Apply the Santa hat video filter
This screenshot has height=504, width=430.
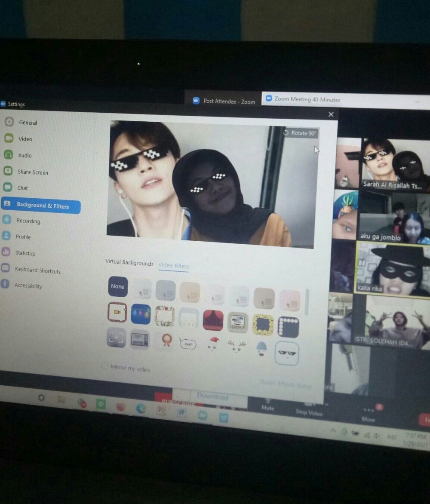click(x=212, y=345)
